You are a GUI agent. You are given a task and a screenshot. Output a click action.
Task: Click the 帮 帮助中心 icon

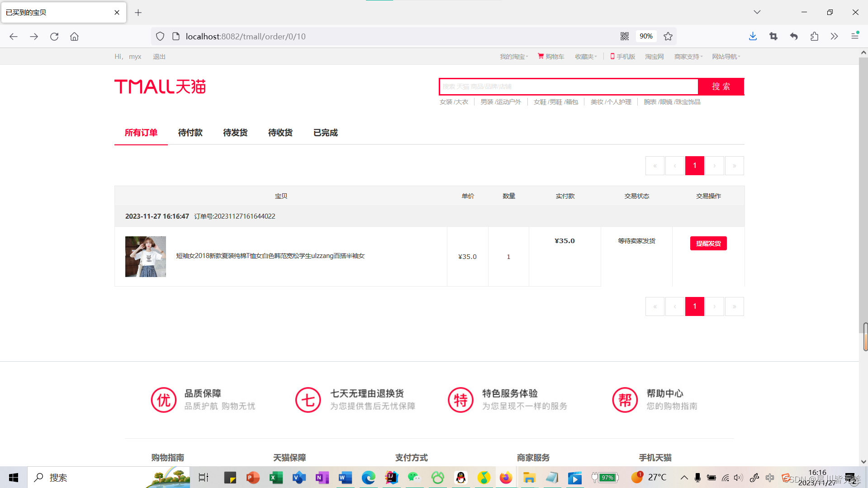[x=625, y=400]
